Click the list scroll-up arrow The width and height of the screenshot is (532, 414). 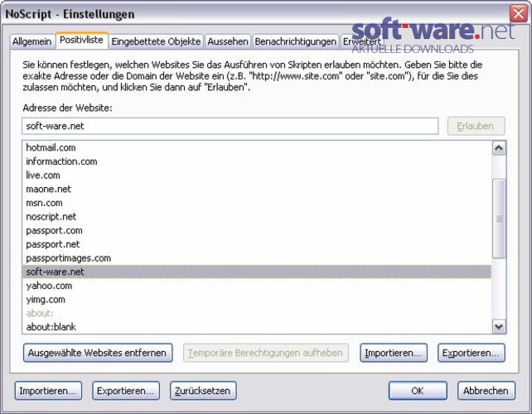[x=499, y=148]
